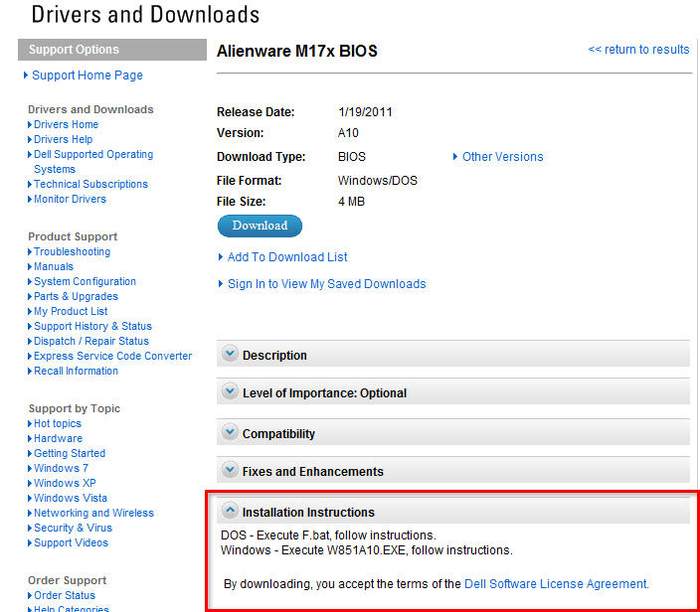
Task: Open Dispatch / Repair Status link
Action: tap(91, 341)
